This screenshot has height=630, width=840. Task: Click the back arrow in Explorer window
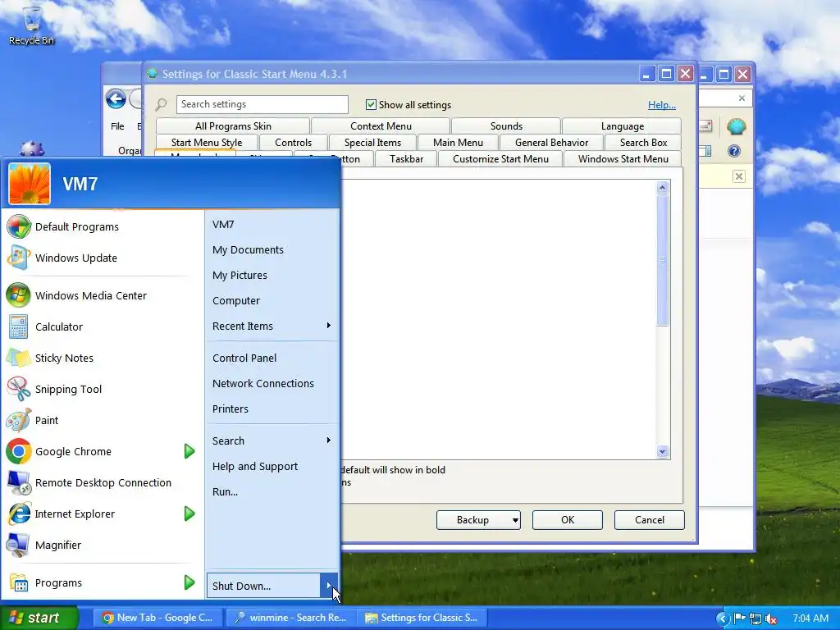pyautogui.click(x=116, y=99)
